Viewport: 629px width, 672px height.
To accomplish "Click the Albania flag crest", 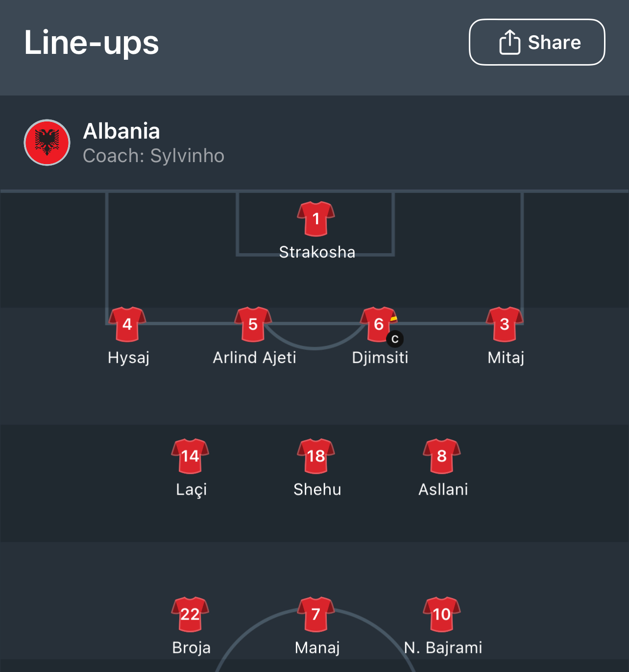I will coord(47,143).
